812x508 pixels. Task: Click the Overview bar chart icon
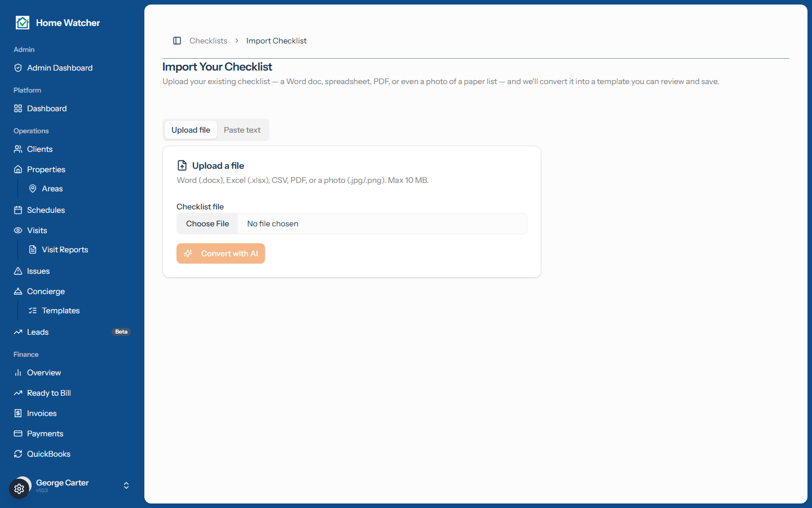coord(18,373)
